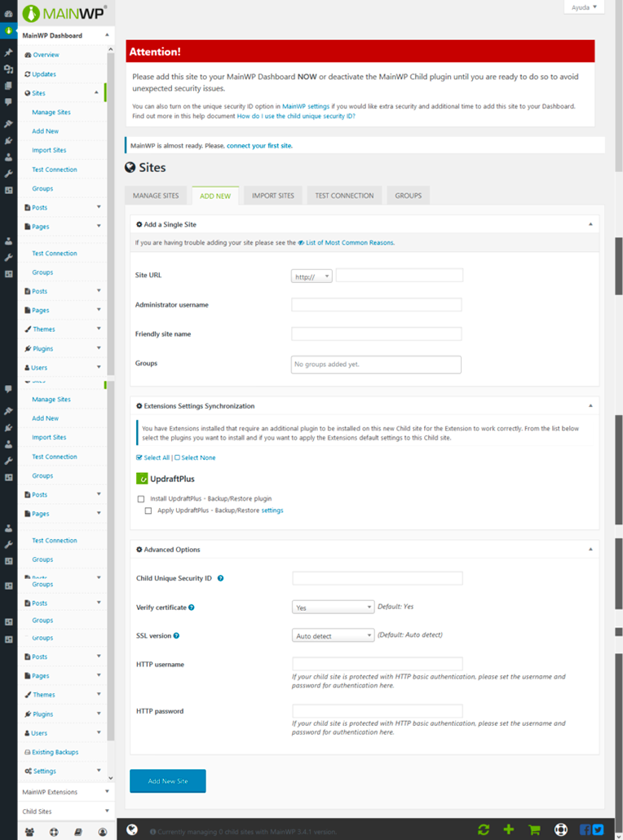Open List of Most Common Reasons link
This screenshot has width=623, height=840.
point(350,243)
